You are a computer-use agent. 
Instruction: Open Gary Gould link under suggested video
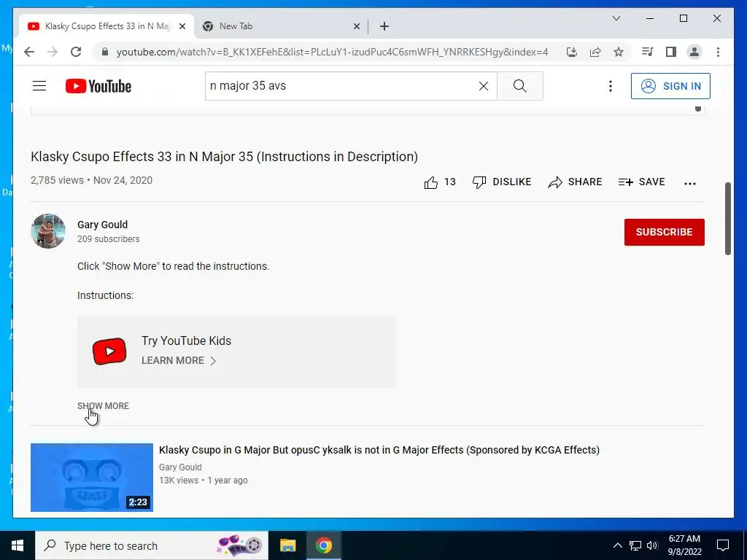tap(180, 467)
